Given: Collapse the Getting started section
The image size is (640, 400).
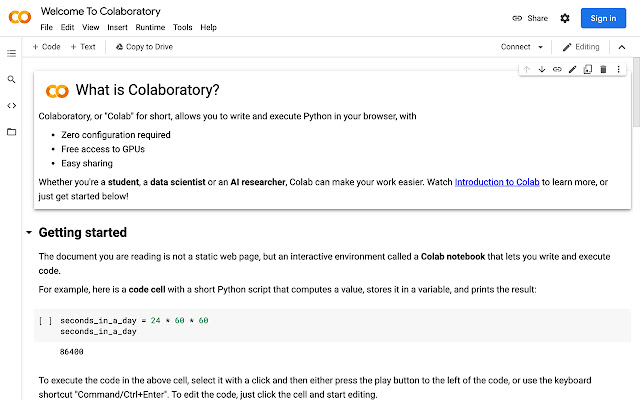Looking at the screenshot, I should (29, 233).
